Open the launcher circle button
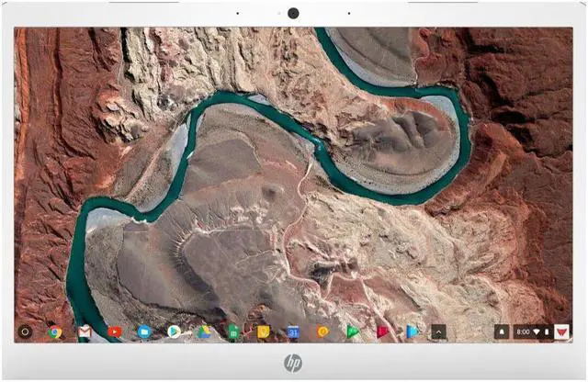 [25, 331]
